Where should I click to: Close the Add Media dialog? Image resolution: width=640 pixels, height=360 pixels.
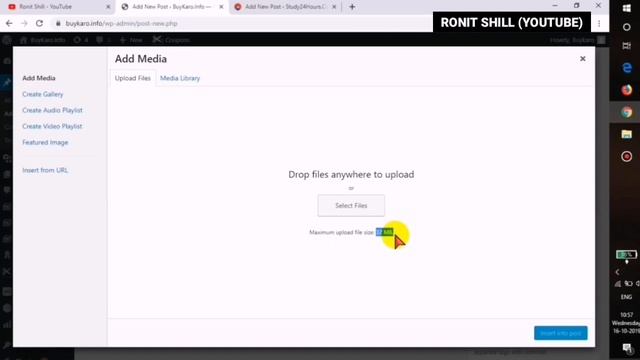pos(582,59)
